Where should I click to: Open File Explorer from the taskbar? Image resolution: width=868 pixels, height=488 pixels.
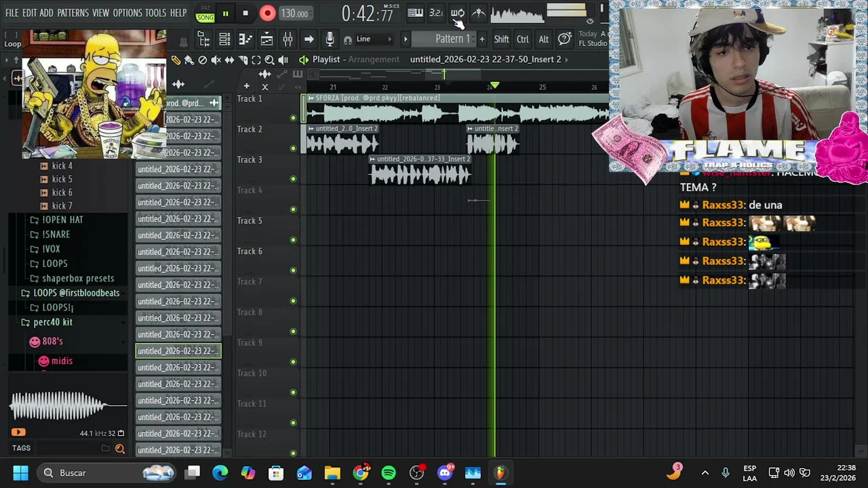point(332,472)
